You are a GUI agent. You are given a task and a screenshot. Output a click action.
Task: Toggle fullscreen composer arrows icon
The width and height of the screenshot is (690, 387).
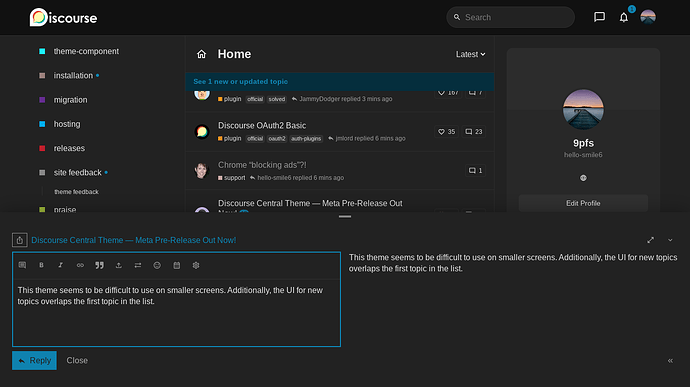click(650, 240)
